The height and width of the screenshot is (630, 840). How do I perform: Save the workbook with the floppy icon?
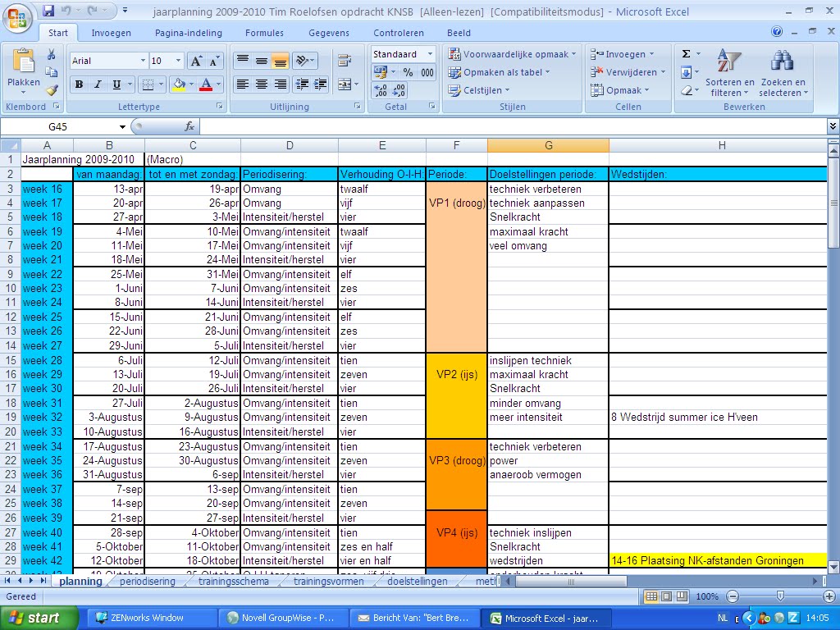pos(48,11)
